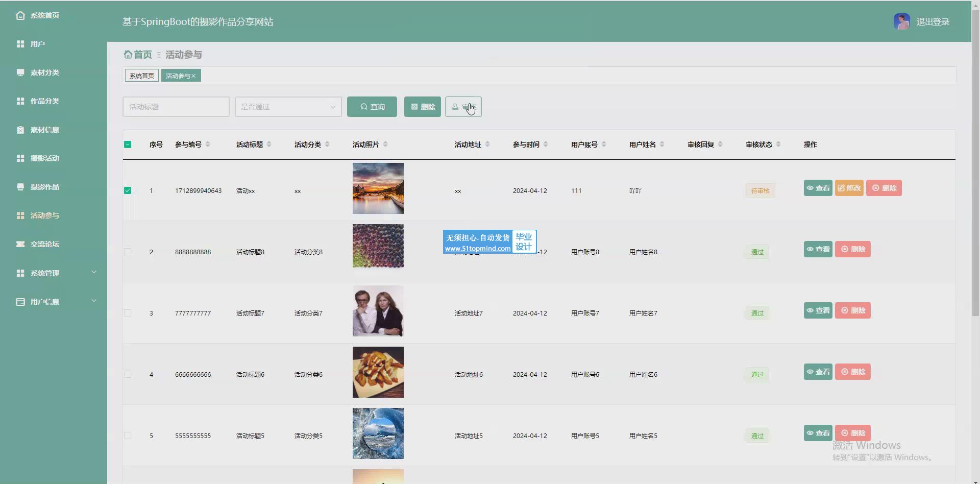Screen dimensions: 980x484
Task: Open the food photo in row 4
Action: [x=378, y=372]
